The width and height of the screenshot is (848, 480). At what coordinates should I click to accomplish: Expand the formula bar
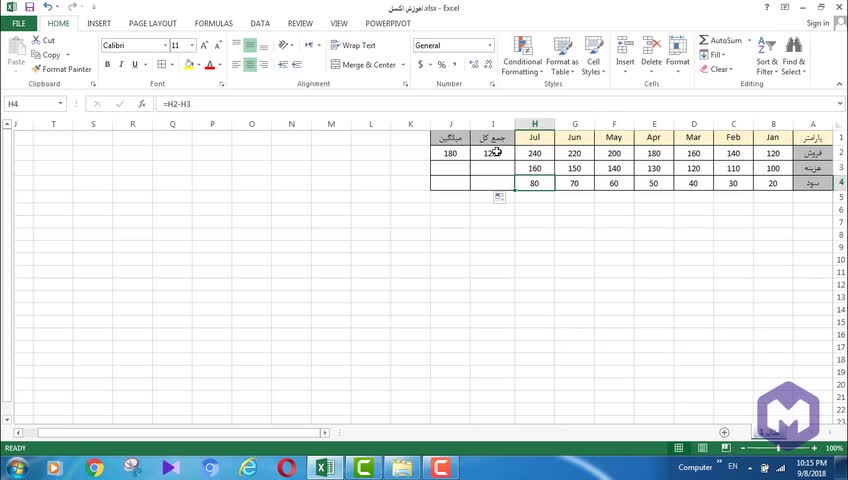[x=839, y=103]
